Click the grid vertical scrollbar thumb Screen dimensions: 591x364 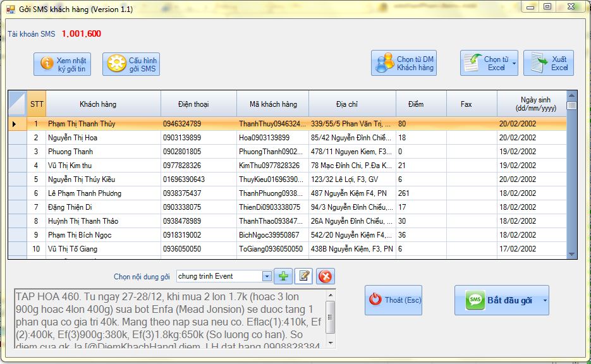coord(571,106)
